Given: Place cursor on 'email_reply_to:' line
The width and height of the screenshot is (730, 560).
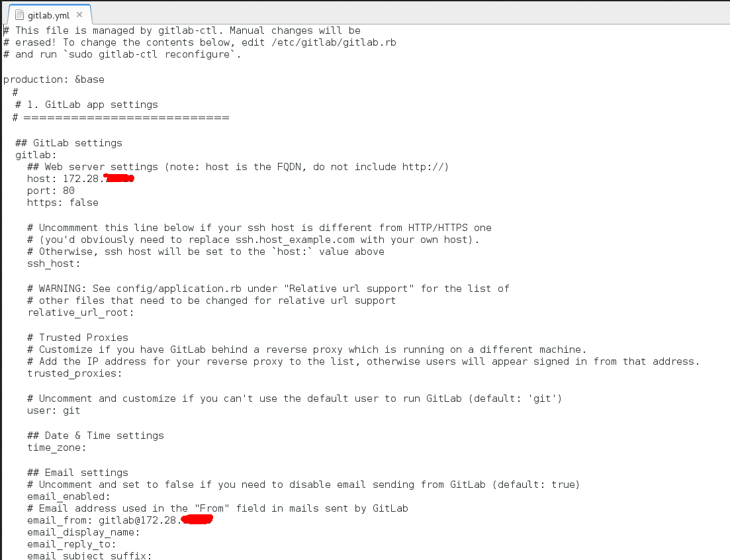Looking at the screenshot, I should (71, 545).
